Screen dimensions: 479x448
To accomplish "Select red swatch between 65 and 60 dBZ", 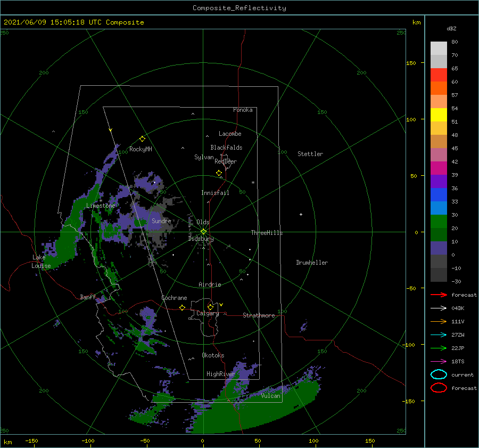I will tap(439, 75).
